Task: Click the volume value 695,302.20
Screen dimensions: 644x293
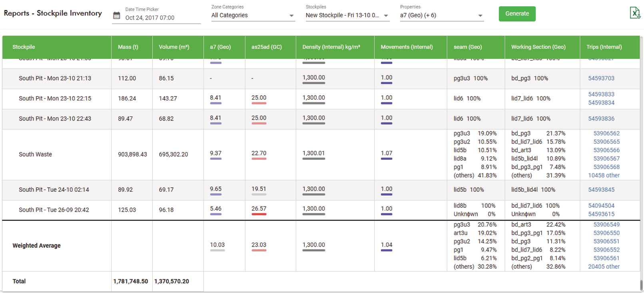Action: point(173,155)
